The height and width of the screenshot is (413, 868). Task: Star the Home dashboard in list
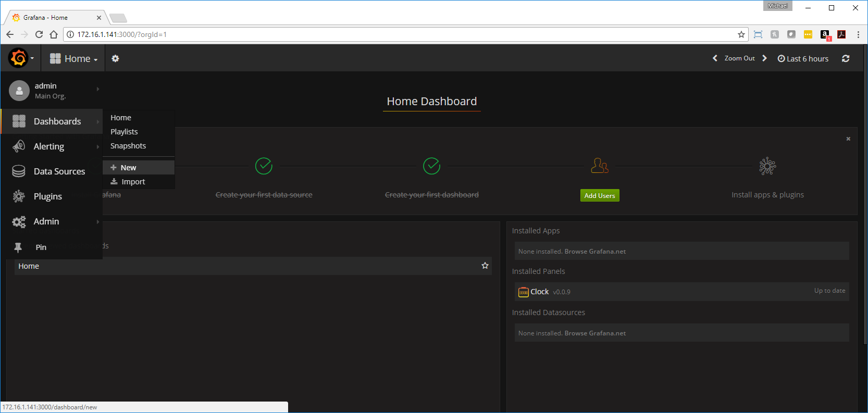485,266
